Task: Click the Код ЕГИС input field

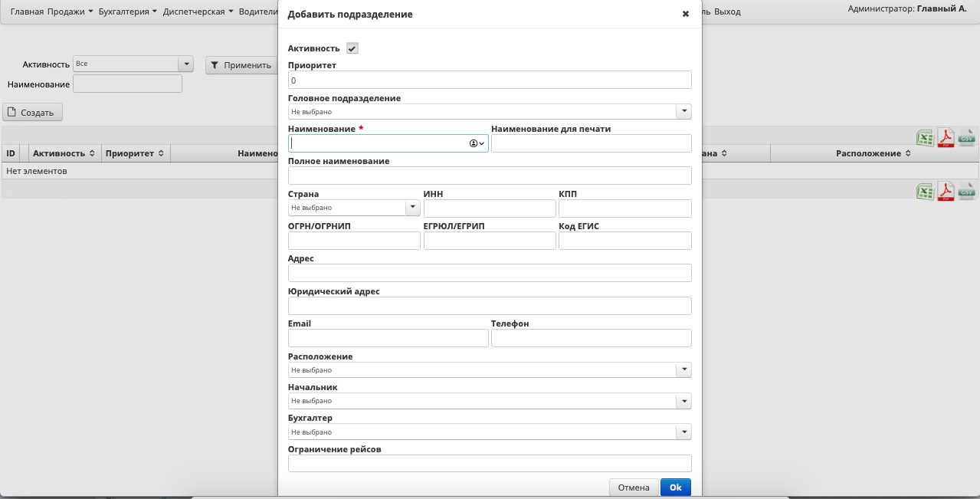Action: (x=625, y=241)
